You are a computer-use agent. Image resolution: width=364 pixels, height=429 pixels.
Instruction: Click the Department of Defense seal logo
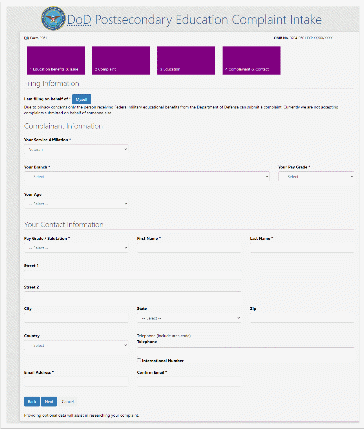54,18
